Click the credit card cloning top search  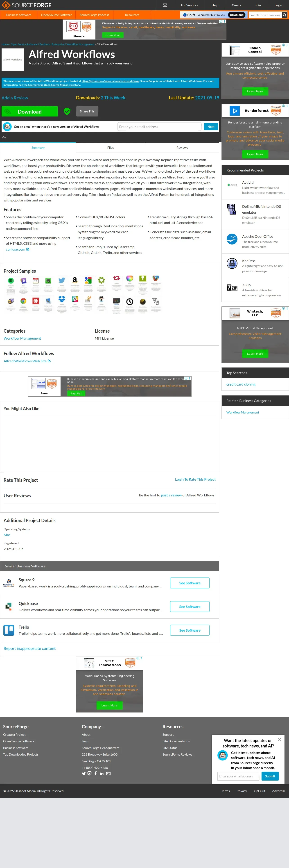click(241, 384)
